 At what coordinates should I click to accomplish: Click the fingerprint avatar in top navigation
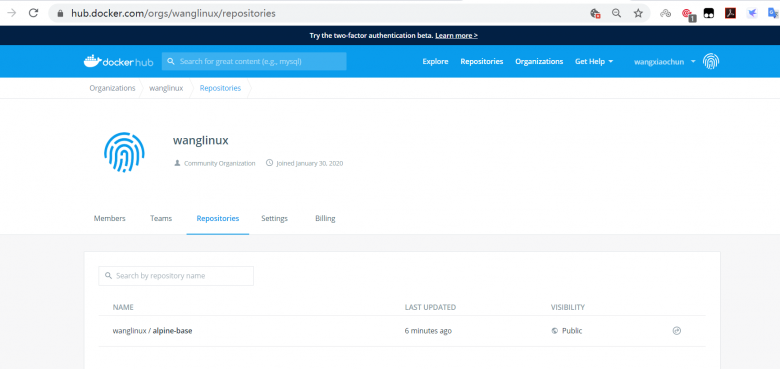[x=711, y=62]
